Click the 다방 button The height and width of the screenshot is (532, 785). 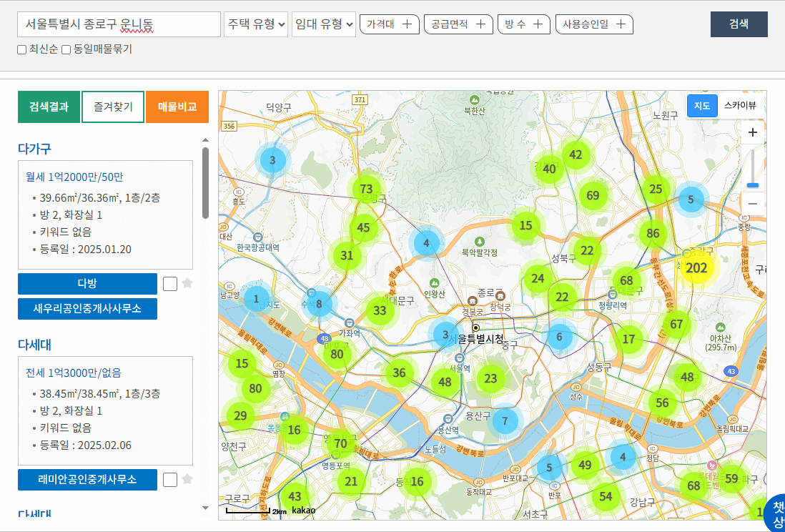[x=88, y=284]
